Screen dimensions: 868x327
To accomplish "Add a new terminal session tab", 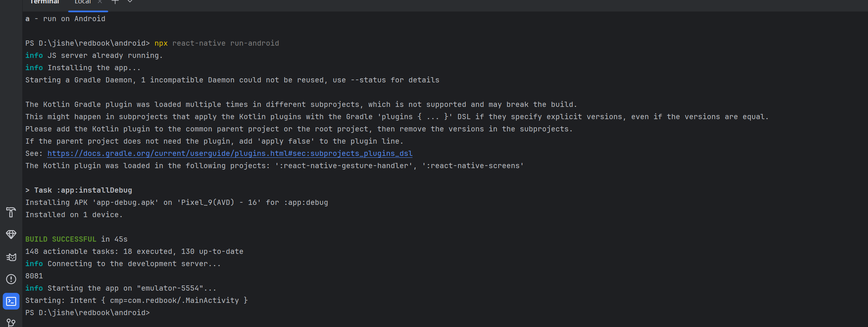I will click(x=115, y=2).
